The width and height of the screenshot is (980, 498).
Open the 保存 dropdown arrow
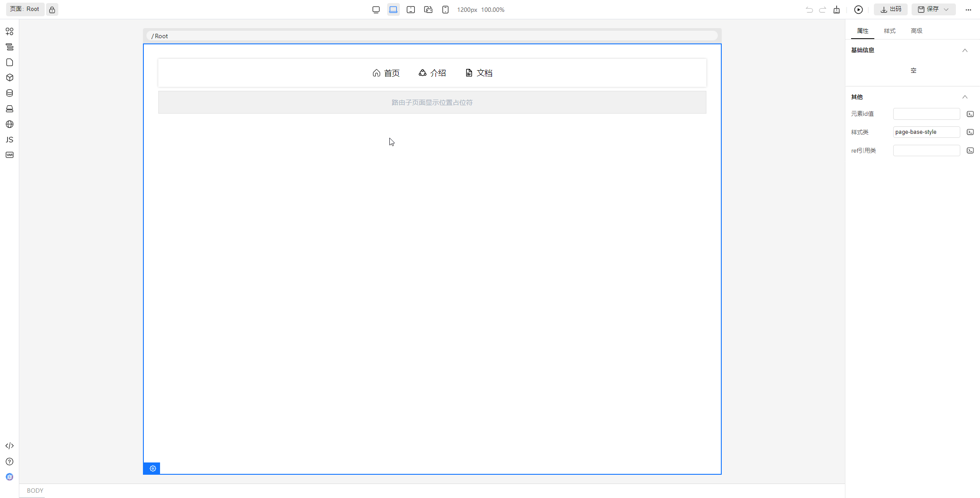click(x=946, y=10)
